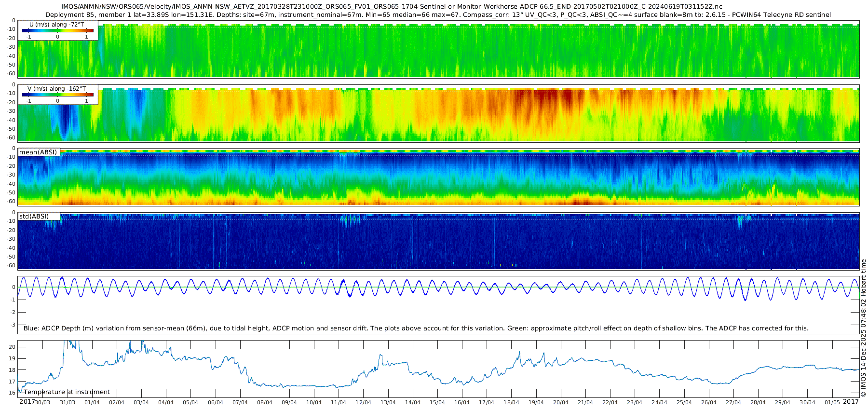Image resolution: width=868 pixels, height=410 pixels.
Task: Click the blue ADCP depth description text
Action: [416, 328]
